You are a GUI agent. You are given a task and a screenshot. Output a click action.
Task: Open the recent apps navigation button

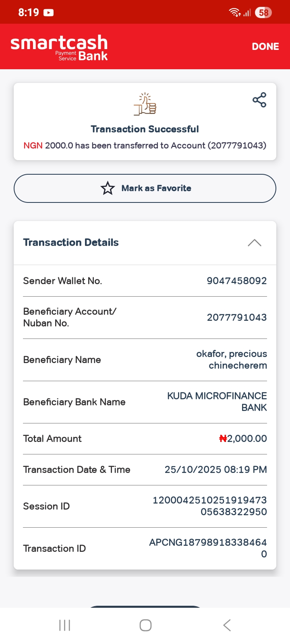[x=64, y=625]
